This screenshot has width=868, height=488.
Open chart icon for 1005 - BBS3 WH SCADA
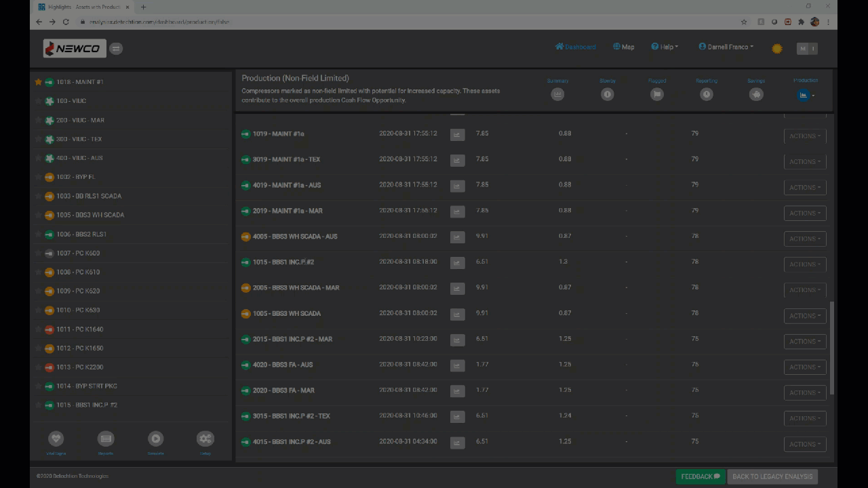(458, 314)
